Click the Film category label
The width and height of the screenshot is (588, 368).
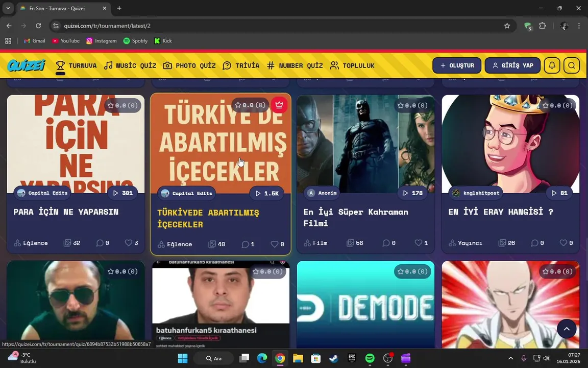316,243
